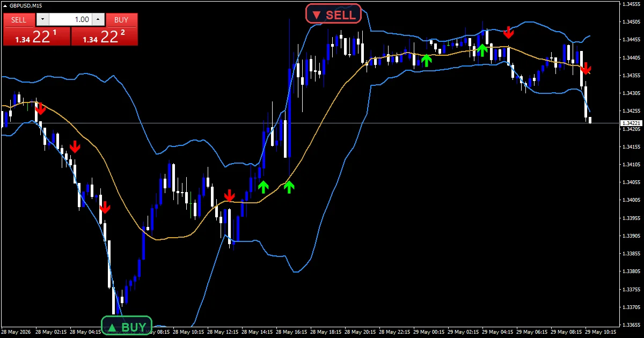Click the 1.00 volume input field
This screenshot has height=338, width=644.
tap(70, 20)
